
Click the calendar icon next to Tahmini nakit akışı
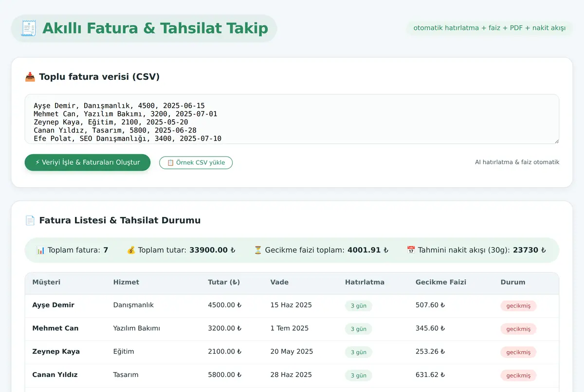tap(411, 250)
